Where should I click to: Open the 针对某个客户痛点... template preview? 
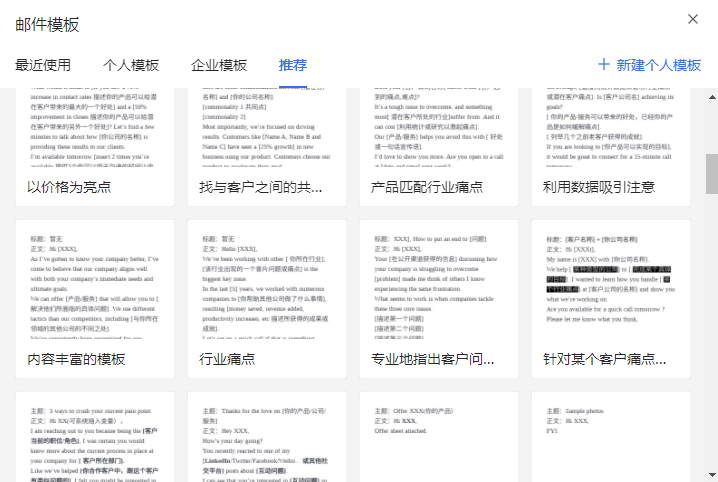(611, 299)
